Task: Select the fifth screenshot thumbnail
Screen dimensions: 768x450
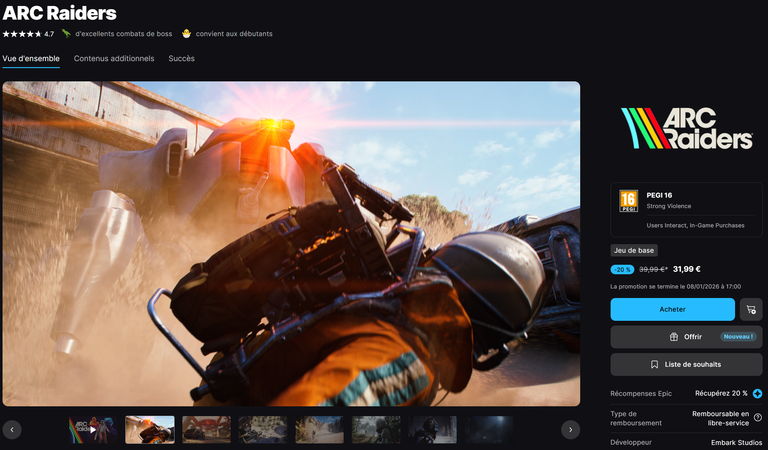Action: 319,429
